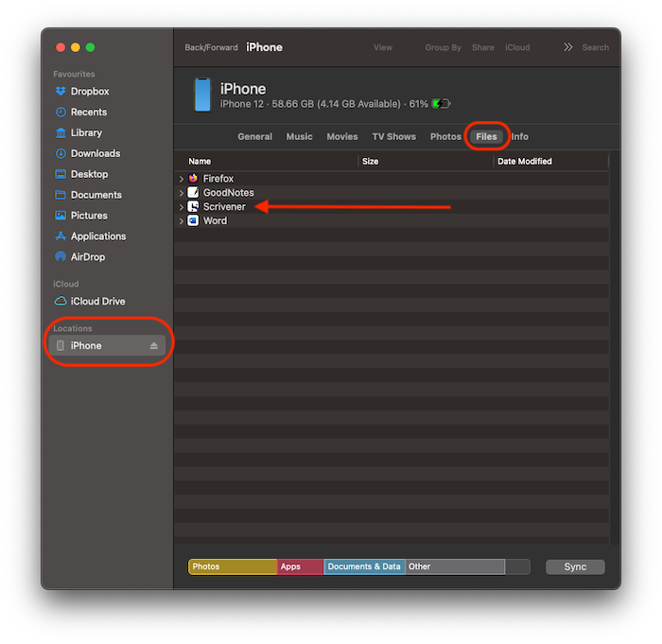Click the Scrivener app icon
Viewport: 662px width, 644px height.
tap(193, 206)
